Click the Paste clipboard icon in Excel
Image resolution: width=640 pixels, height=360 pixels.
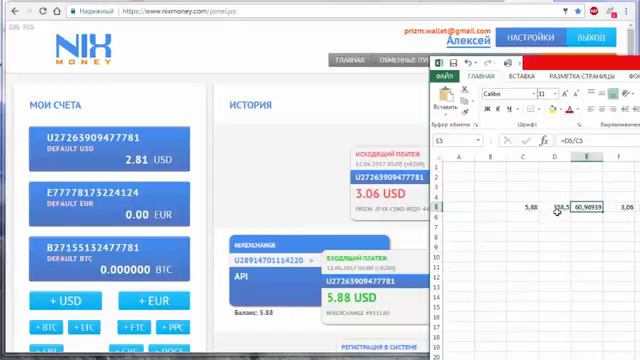tap(446, 95)
